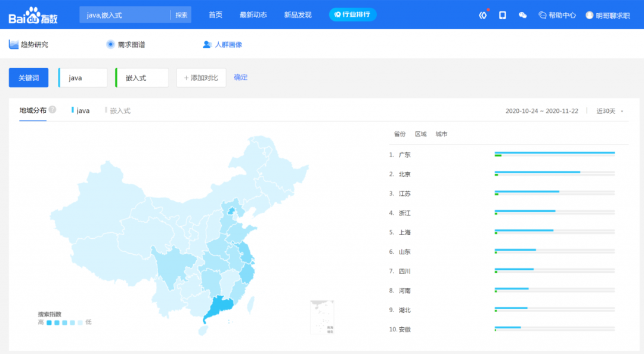
Task: Click 添加对比 to add comparison keyword
Action: (x=201, y=78)
